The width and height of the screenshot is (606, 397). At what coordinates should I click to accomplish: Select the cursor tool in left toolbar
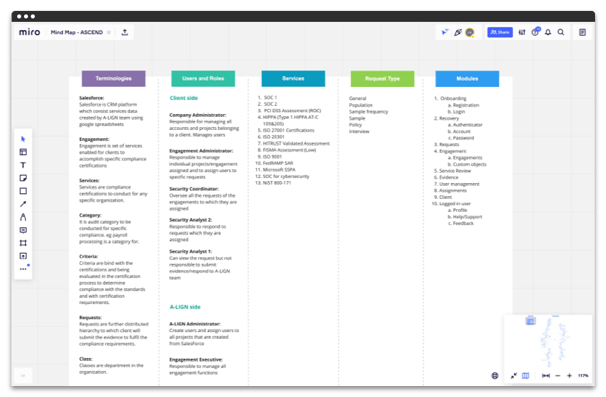[23, 139]
